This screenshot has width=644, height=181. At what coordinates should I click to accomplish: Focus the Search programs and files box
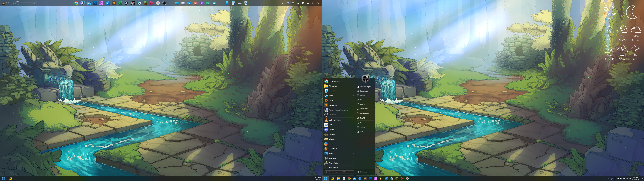(339, 172)
